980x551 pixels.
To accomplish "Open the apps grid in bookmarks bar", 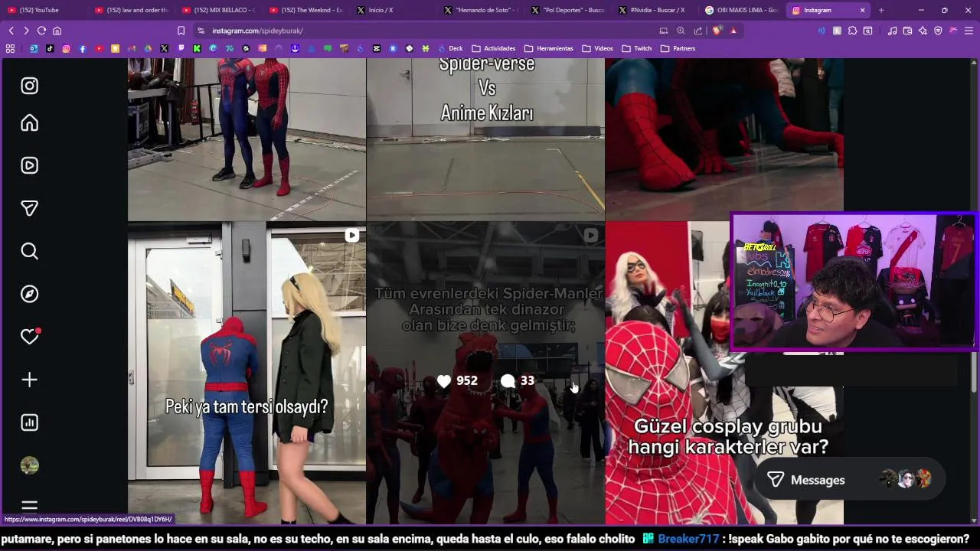I will pyautogui.click(x=10, y=48).
